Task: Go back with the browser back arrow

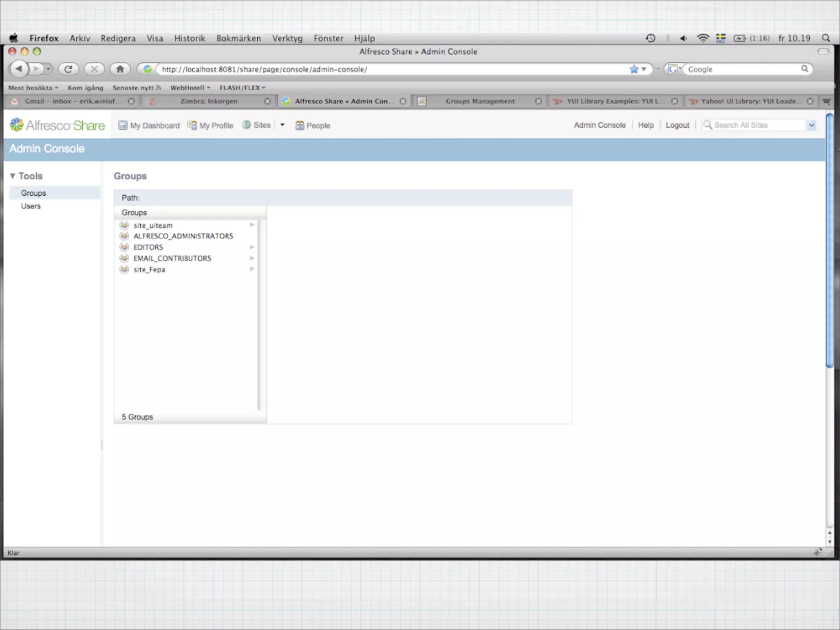Action: (18, 69)
